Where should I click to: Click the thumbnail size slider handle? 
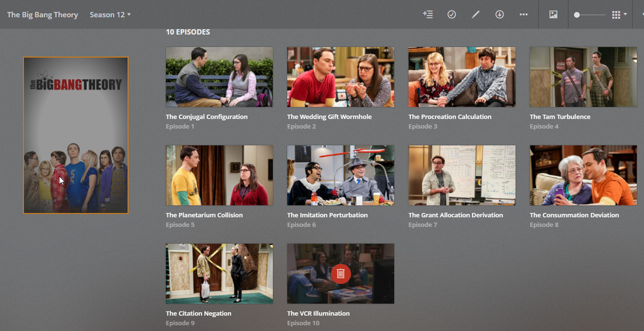(577, 15)
